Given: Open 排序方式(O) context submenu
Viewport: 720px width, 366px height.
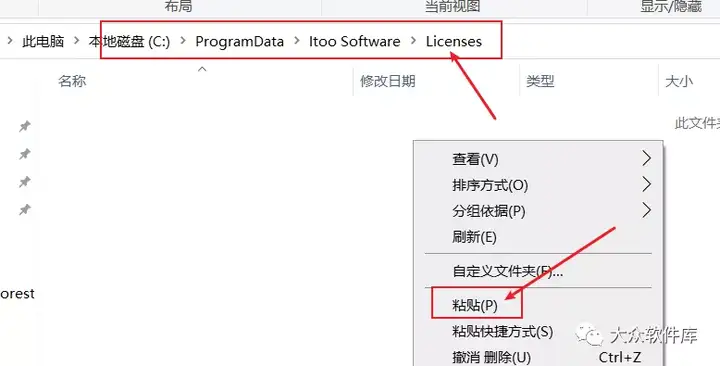Looking at the screenshot, I should click(538, 185).
